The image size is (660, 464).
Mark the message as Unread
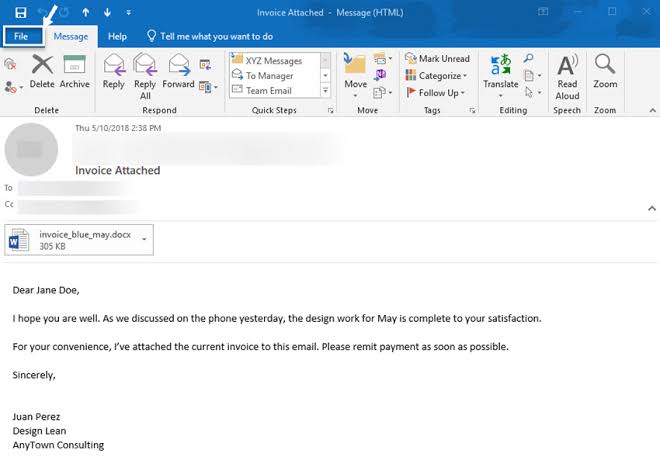pyautogui.click(x=437, y=59)
